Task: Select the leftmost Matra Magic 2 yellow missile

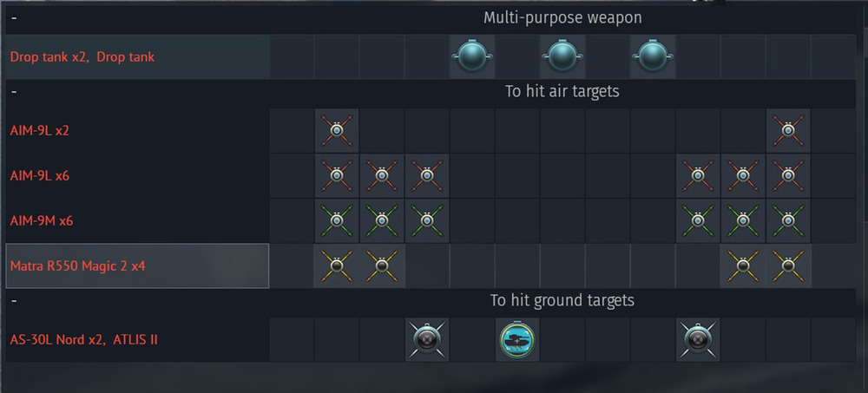Action: click(337, 266)
